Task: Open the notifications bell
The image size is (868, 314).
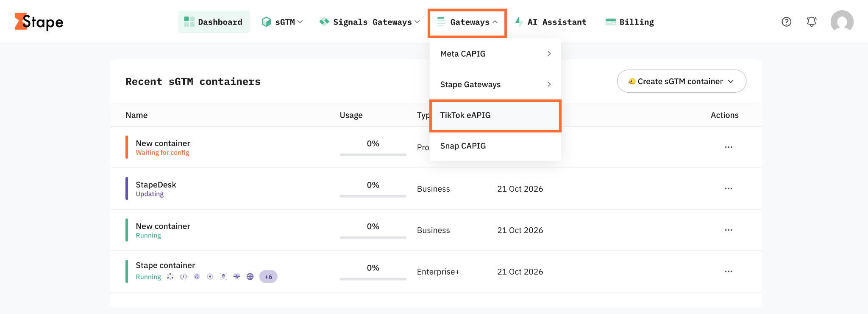Action: click(811, 22)
